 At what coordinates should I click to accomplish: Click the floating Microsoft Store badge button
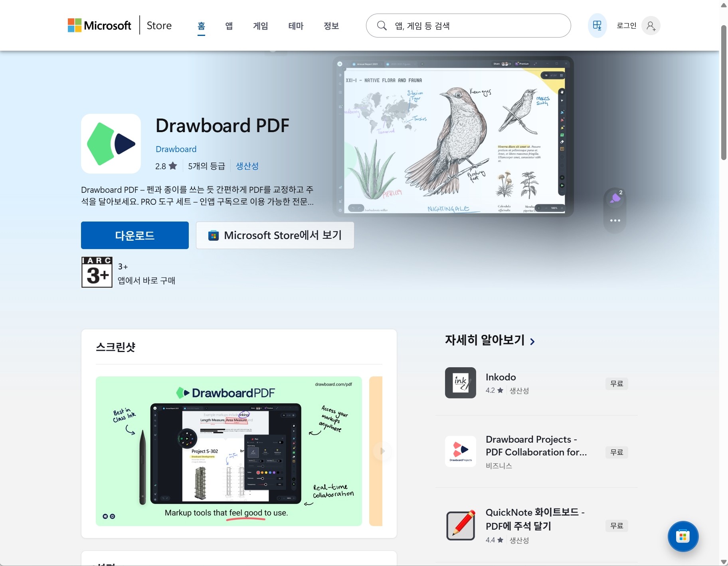[x=683, y=536]
